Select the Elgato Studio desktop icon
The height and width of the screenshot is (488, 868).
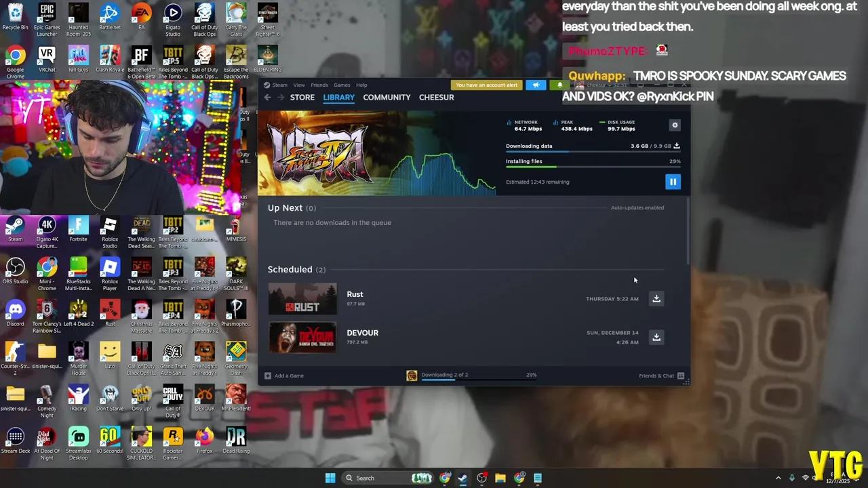pyautogui.click(x=173, y=20)
